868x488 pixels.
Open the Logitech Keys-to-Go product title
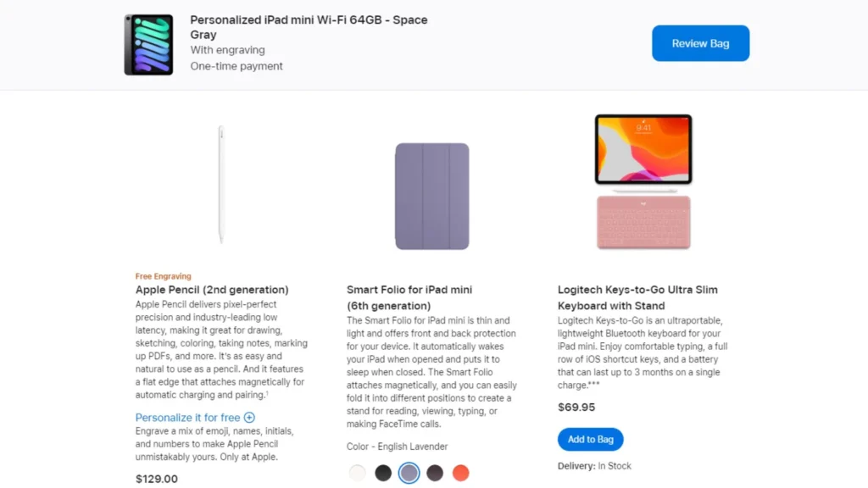point(637,297)
